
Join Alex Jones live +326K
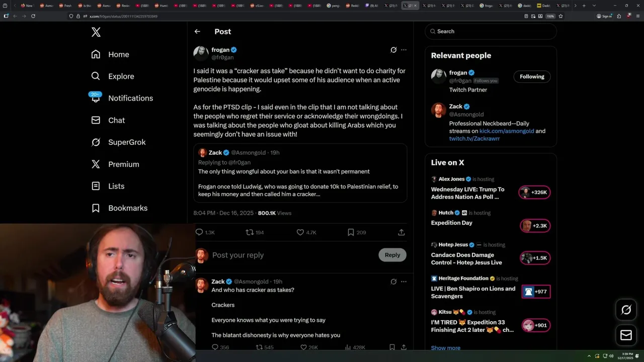534,193
